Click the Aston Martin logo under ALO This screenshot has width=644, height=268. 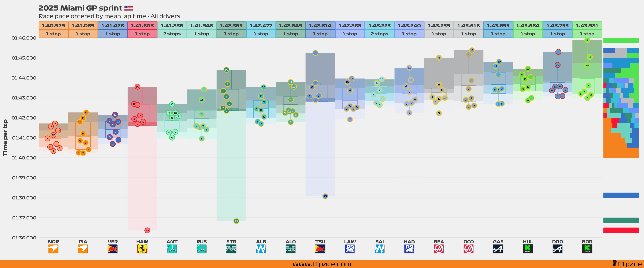click(x=291, y=249)
